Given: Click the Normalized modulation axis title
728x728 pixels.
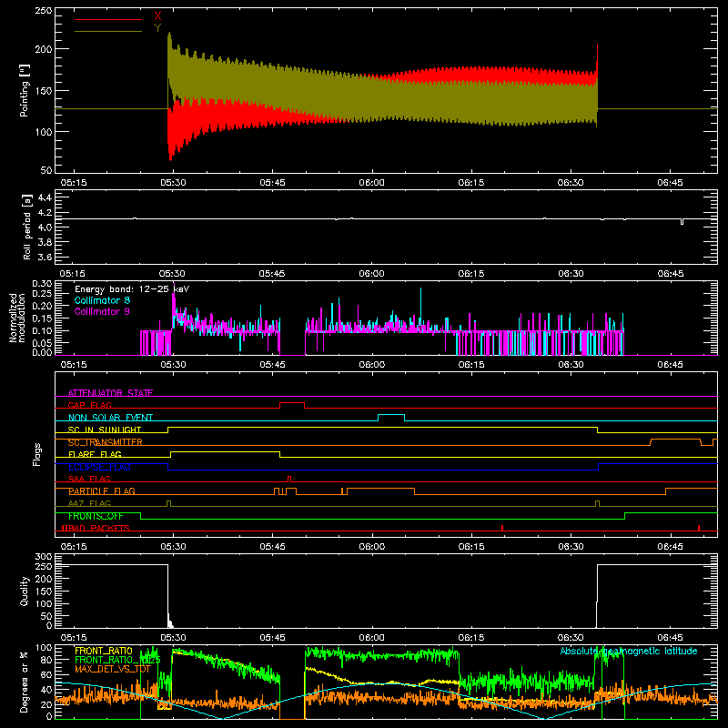Looking at the screenshot, I should click(x=17, y=318).
